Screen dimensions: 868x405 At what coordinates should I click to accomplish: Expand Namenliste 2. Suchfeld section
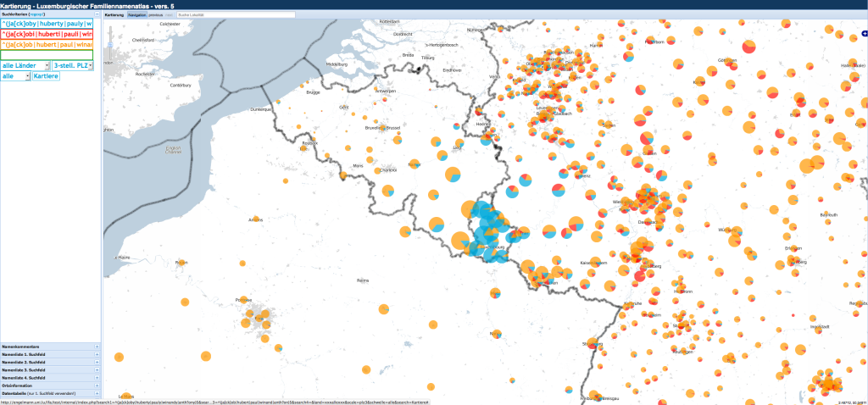[x=97, y=363]
